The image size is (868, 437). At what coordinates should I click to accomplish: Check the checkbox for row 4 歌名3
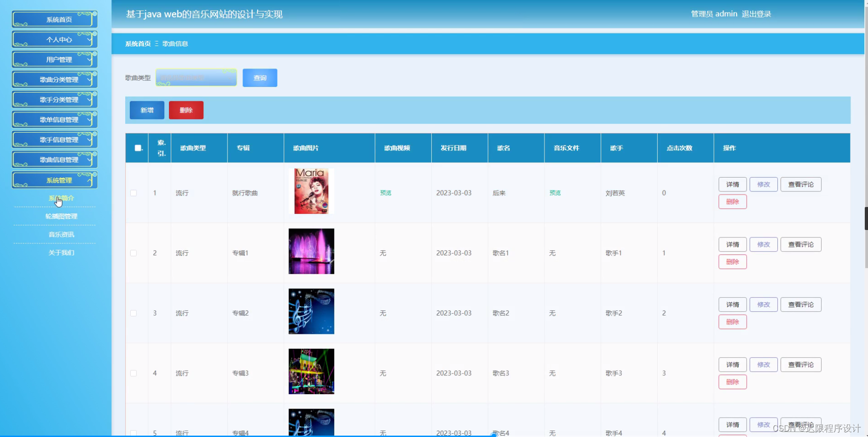pos(133,373)
